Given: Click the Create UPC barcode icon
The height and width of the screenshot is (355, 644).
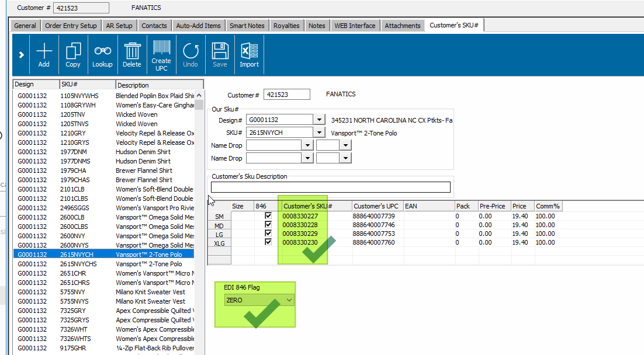Looking at the screenshot, I should point(161,54).
